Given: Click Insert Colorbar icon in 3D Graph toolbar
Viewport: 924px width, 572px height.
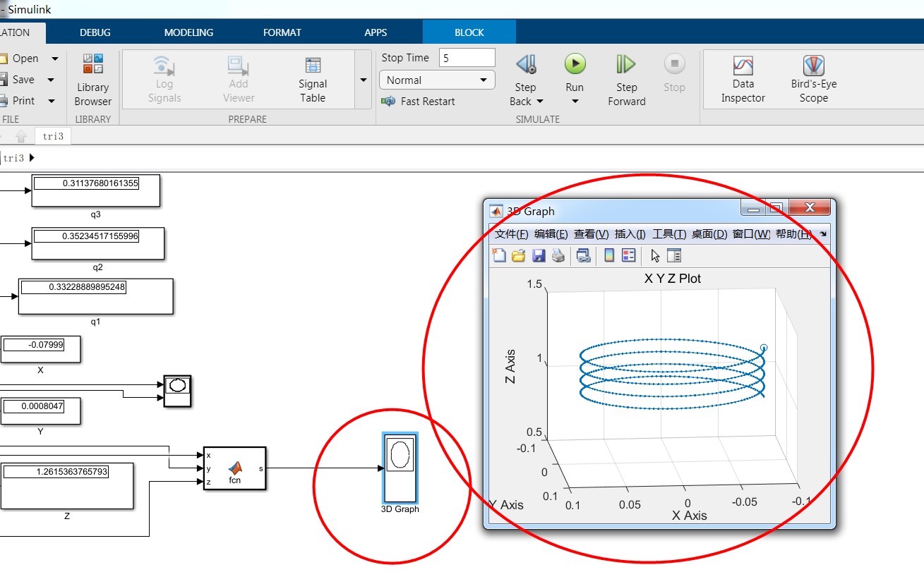Looking at the screenshot, I should [x=609, y=255].
